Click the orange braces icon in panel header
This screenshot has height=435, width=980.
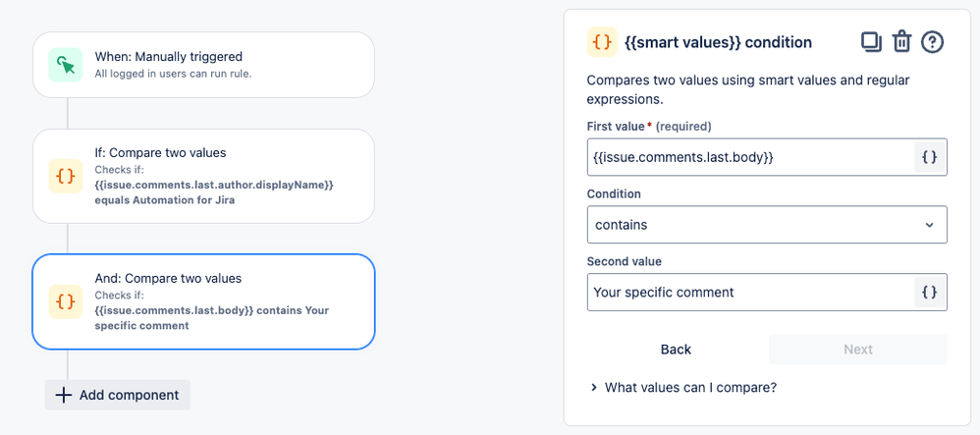(602, 42)
